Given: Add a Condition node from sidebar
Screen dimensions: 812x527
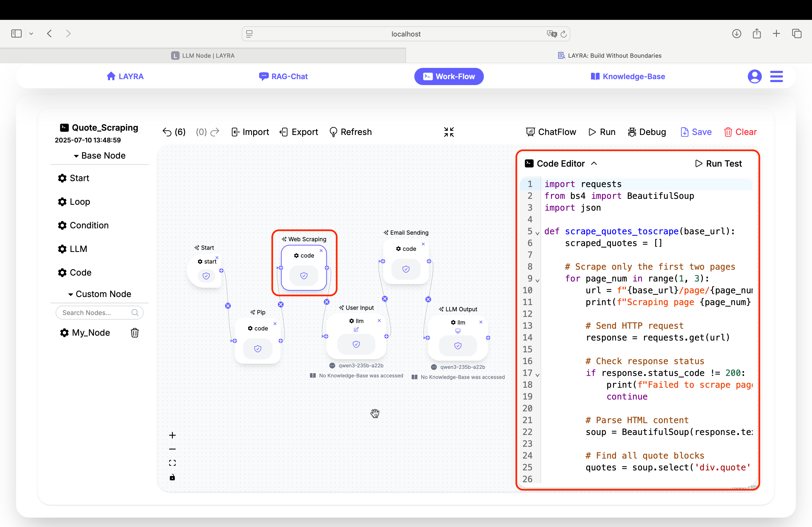Looking at the screenshot, I should tap(83, 225).
